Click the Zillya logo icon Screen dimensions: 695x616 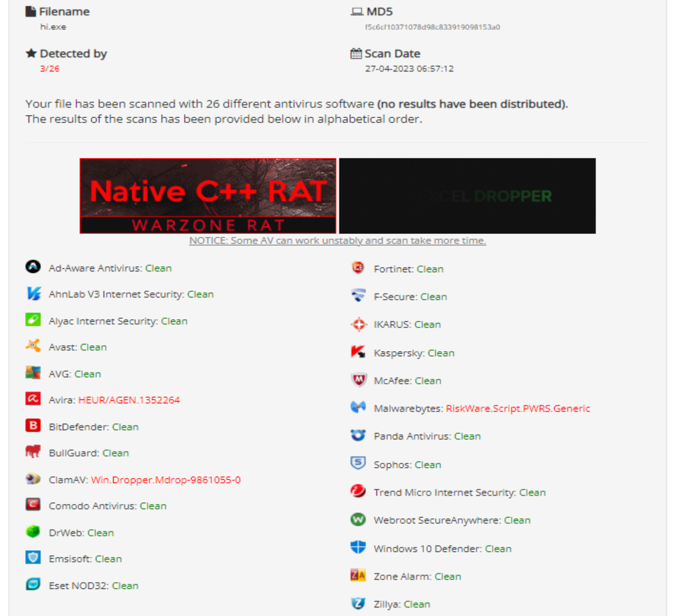(x=358, y=603)
